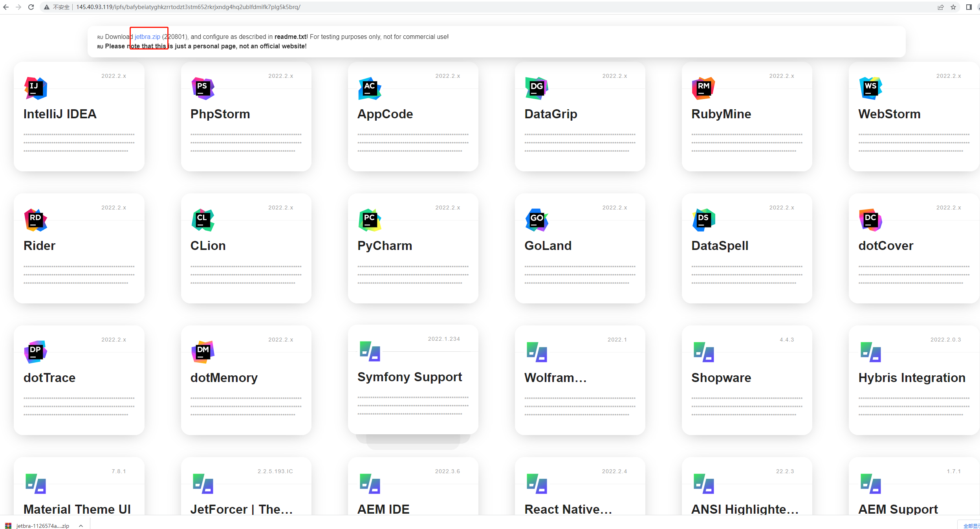Click the GoLand GO logo icon
Screen dimensions: 980x529
pyautogui.click(x=537, y=220)
